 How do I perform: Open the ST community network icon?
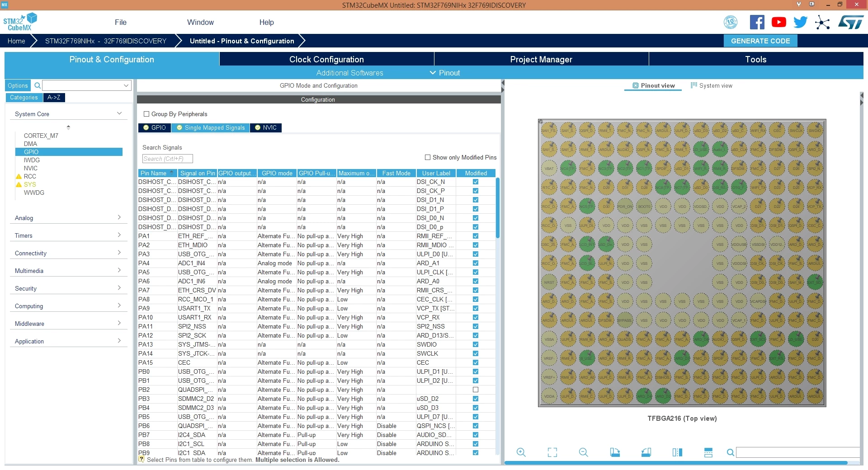[822, 23]
